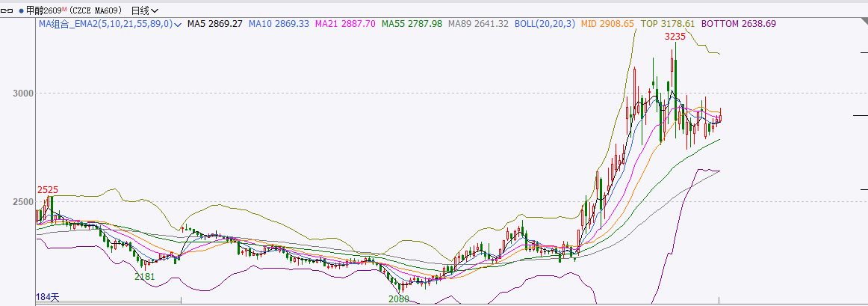868x306 pixels.
Task: Click the chain link icon beside contract name
Action: coord(8,10)
